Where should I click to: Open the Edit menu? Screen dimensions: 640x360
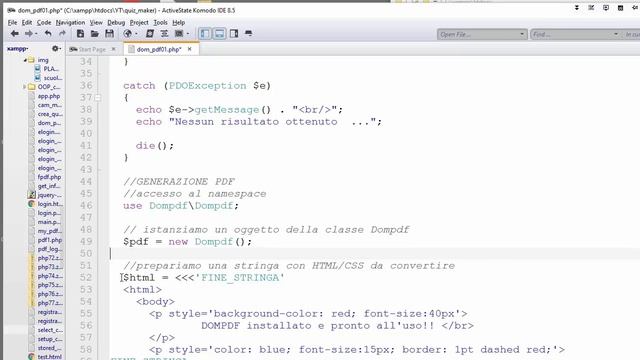click(27, 22)
